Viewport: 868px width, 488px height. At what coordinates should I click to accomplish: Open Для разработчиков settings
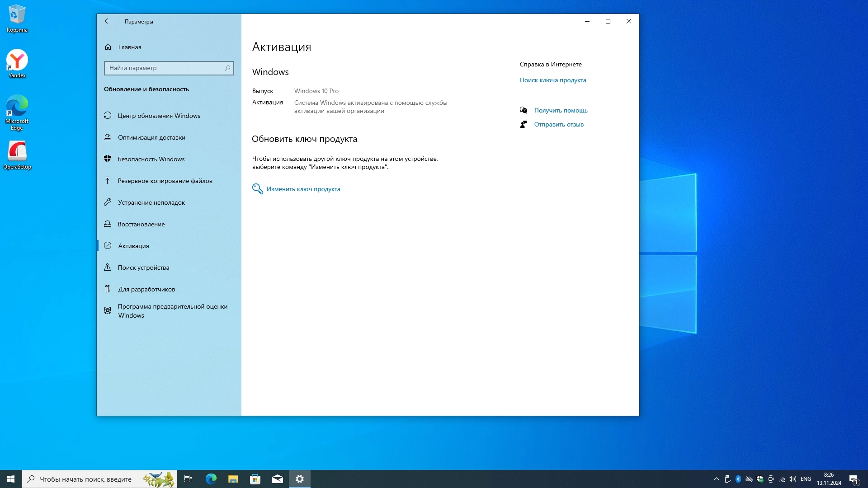click(146, 289)
